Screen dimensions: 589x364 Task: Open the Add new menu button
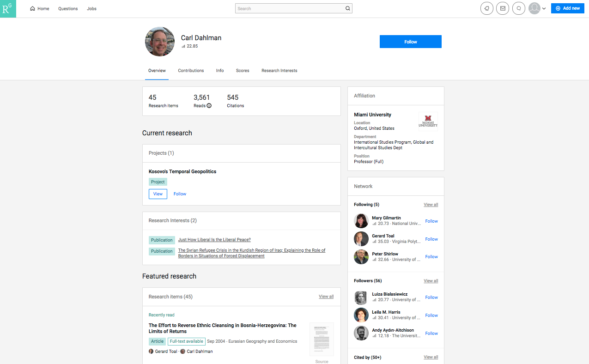[567, 8]
